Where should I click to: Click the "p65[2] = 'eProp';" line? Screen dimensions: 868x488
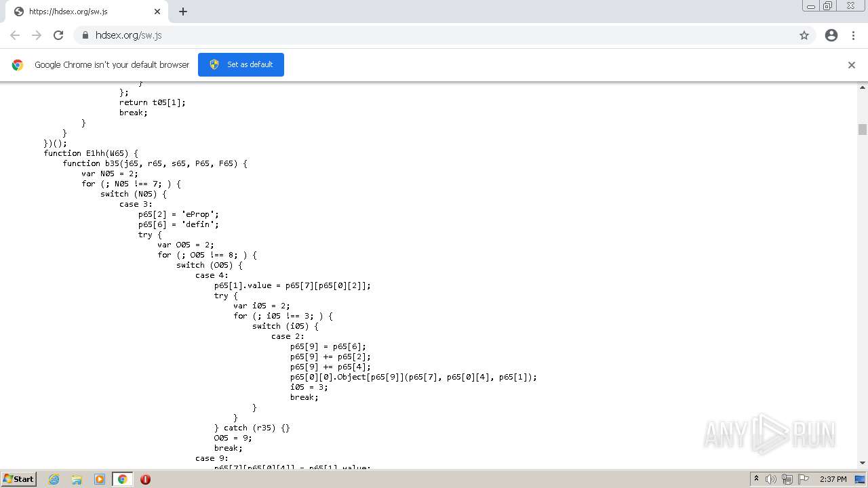(x=179, y=214)
